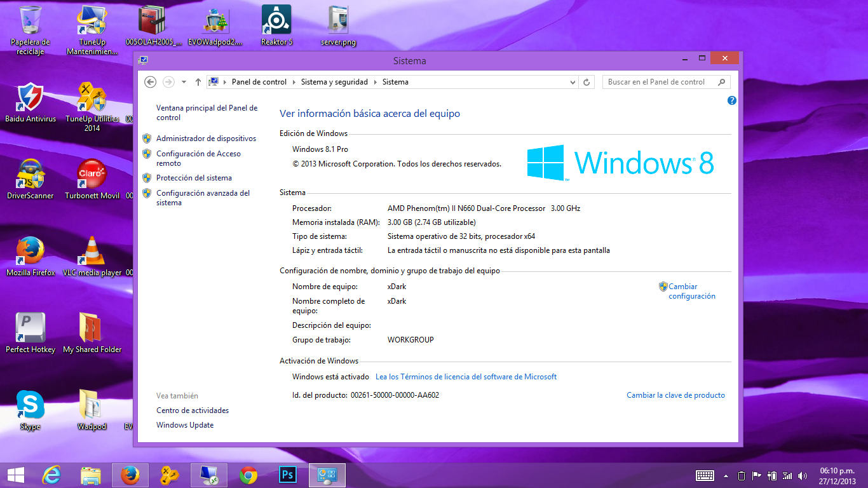Go back with the navigation arrow
This screenshot has width=868, height=488.
tap(151, 82)
